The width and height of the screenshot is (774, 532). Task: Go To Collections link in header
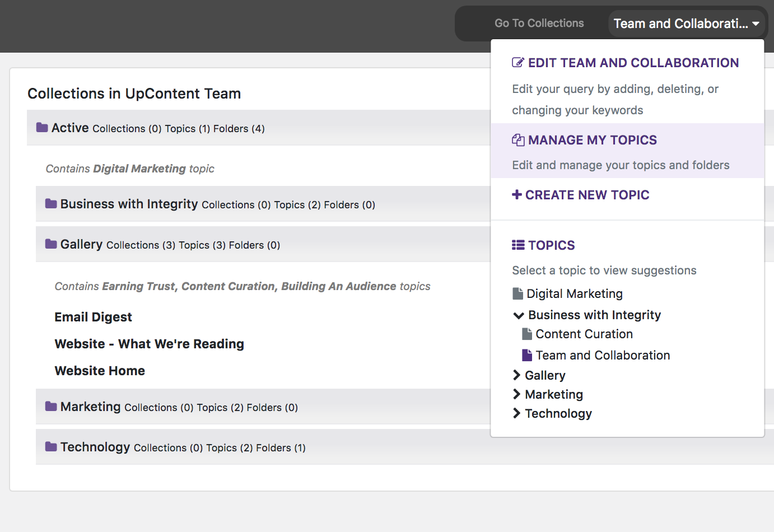point(539,24)
